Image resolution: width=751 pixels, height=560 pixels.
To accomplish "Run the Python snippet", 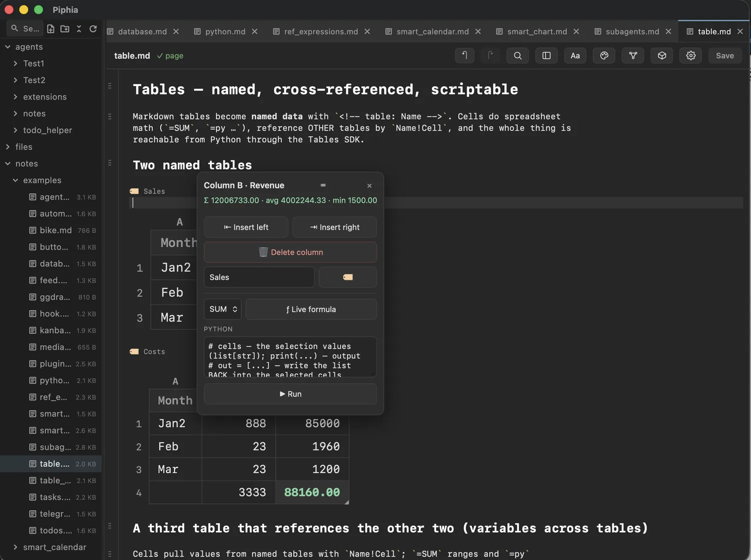I will 290,394.
